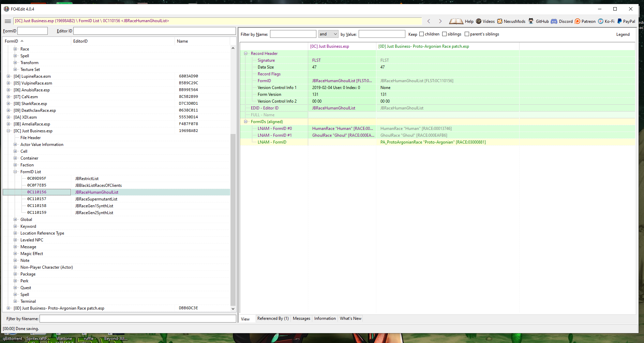Viewport: 644px width, 343px height.
Task: Navigate forward with the right arrow
Action: pyautogui.click(x=440, y=21)
